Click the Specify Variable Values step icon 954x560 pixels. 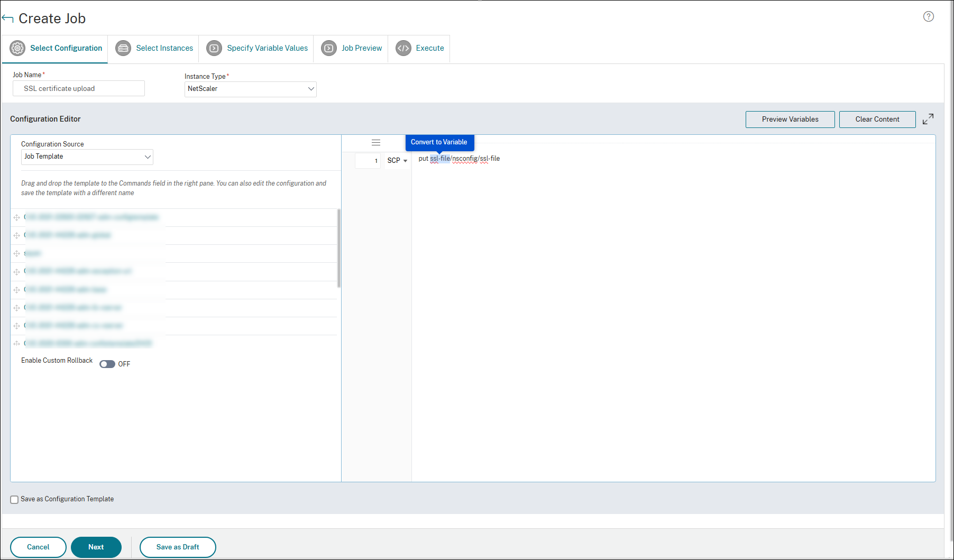[x=214, y=48]
